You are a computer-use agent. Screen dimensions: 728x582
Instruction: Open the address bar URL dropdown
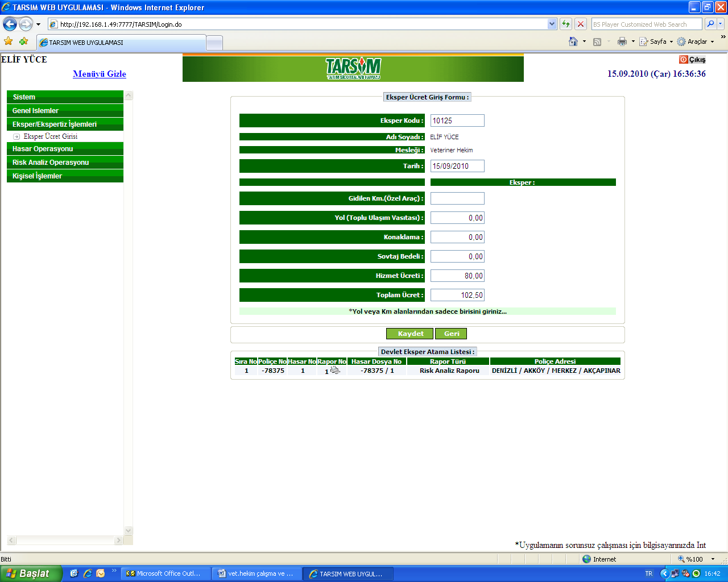(552, 24)
